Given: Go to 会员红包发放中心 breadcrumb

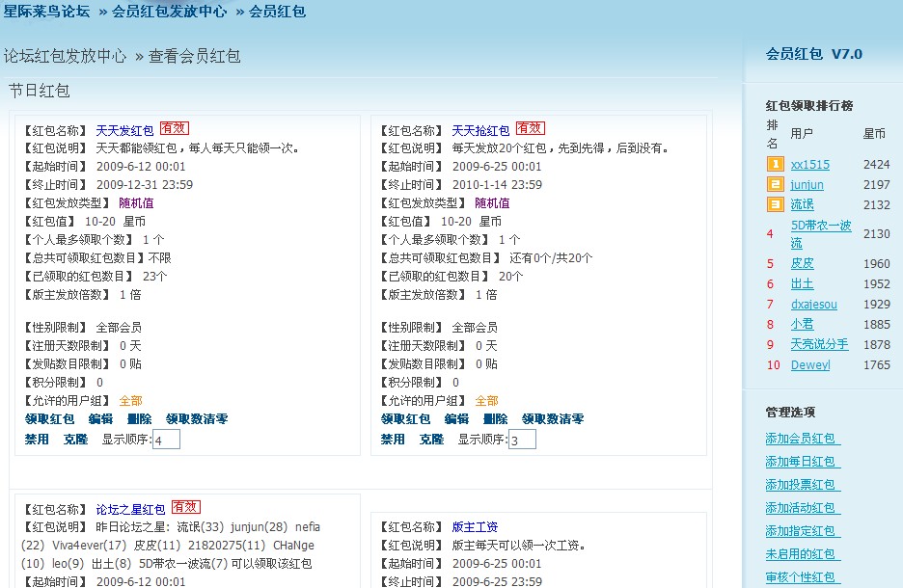Looking at the screenshot, I should 170,11.
